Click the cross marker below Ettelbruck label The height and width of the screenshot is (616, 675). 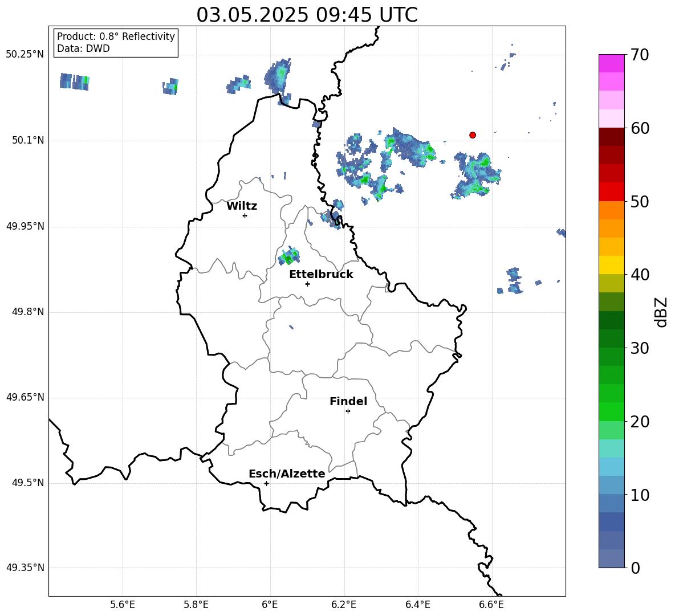(x=307, y=284)
